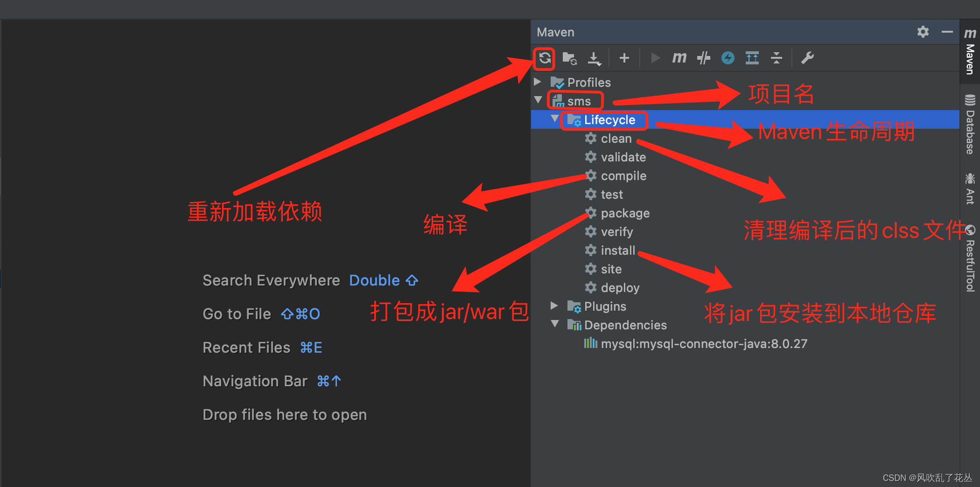Click the Run Maven build play icon
This screenshot has height=487, width=980.
point(655,58)
